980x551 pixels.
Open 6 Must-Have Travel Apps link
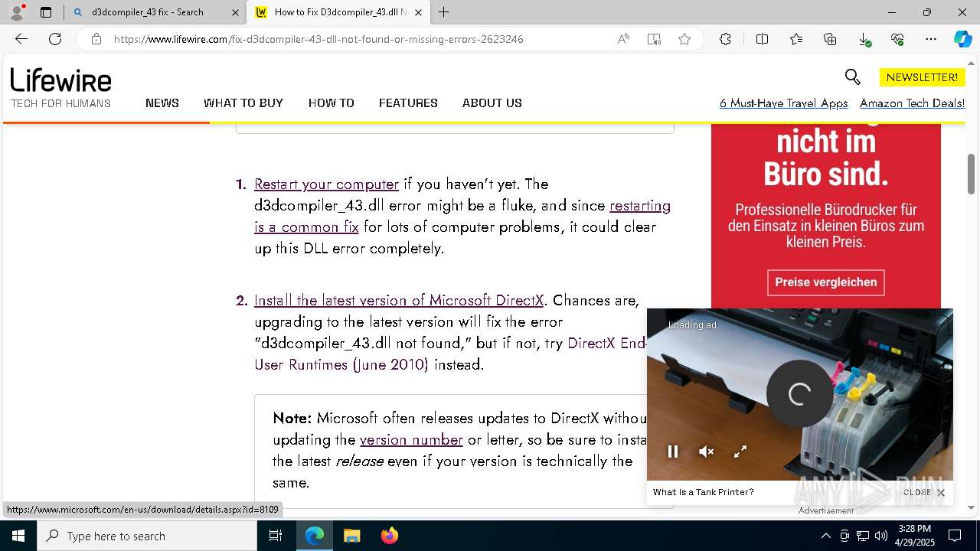(x=783, y=103)
